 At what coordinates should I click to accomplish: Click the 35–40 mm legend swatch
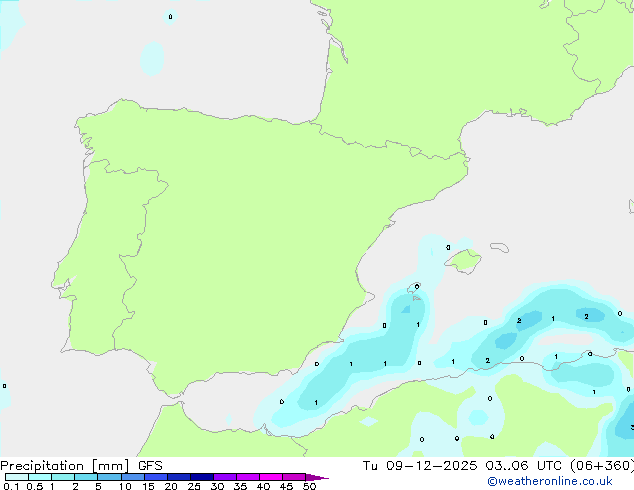pos(247,477)
